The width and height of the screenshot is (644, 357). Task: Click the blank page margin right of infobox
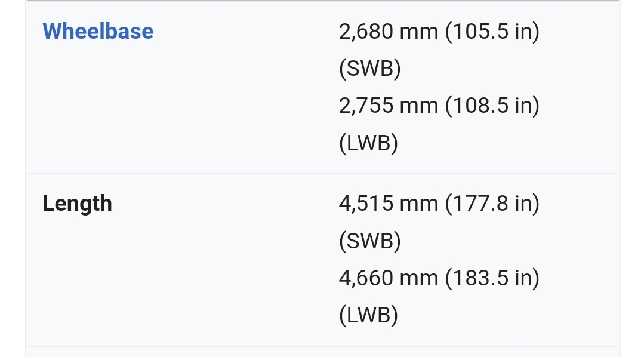632,178
